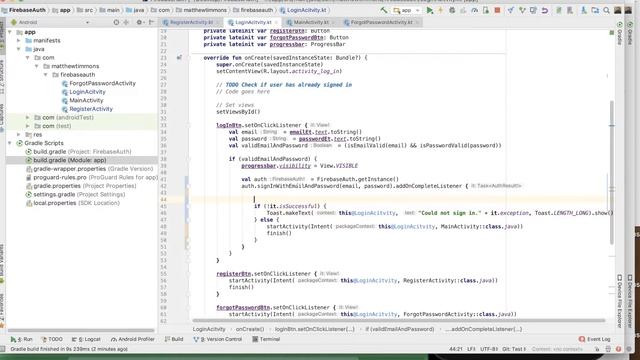Viewport: 640px width, 360px height.
Task: Toggle the tool window bars icon in status bar
Action: tap(3, 349)
